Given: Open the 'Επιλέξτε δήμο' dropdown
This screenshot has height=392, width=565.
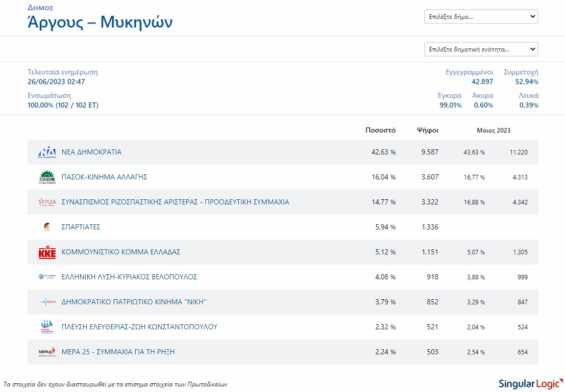Looking at the screenshot, I should click(481, 16).
